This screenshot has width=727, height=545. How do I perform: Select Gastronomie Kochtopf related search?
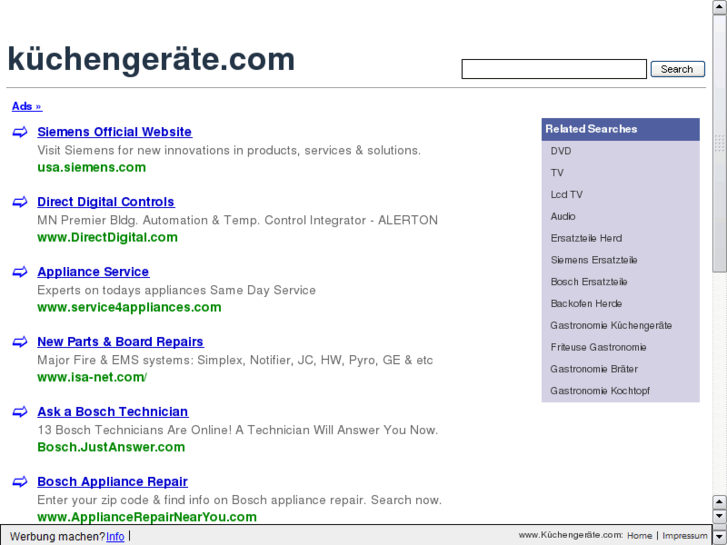pyautogui.click(x=600, y=391)
